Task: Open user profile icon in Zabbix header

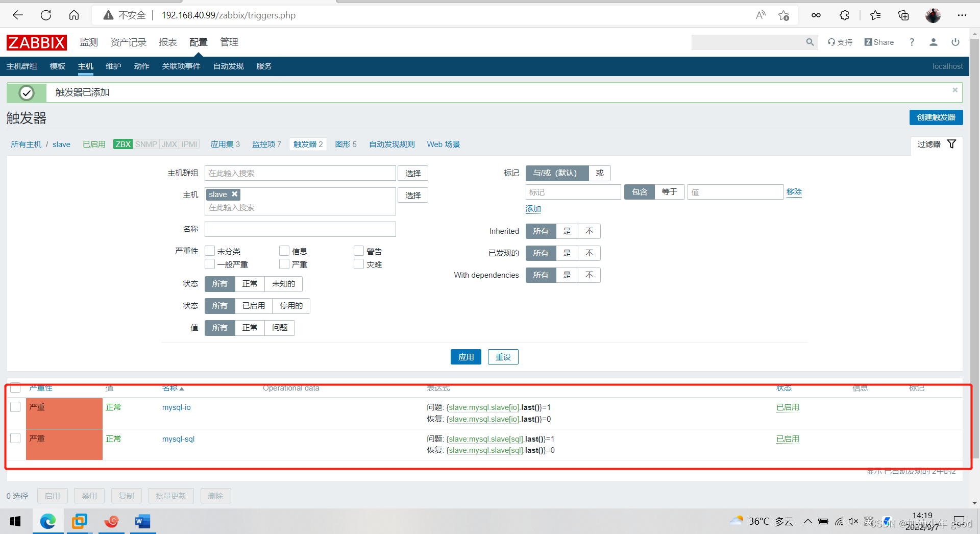Action: (934, 42)
